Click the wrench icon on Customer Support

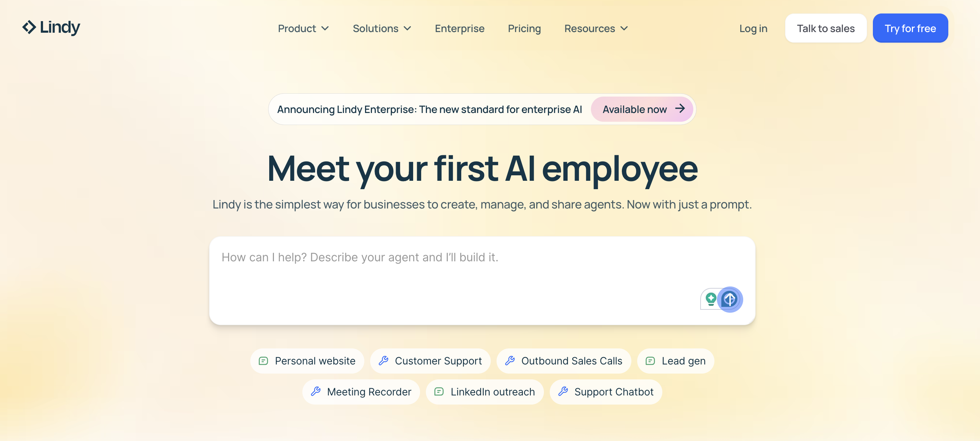[384, 360]
